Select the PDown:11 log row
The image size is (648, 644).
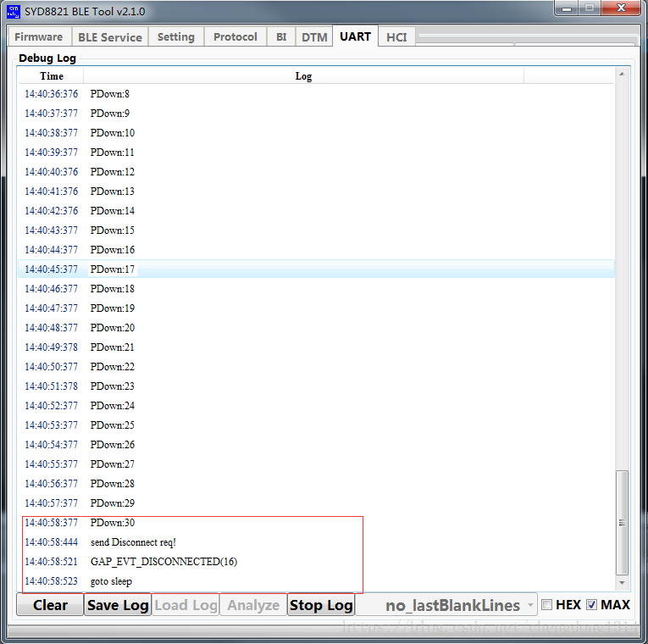(x=316, y=153)
